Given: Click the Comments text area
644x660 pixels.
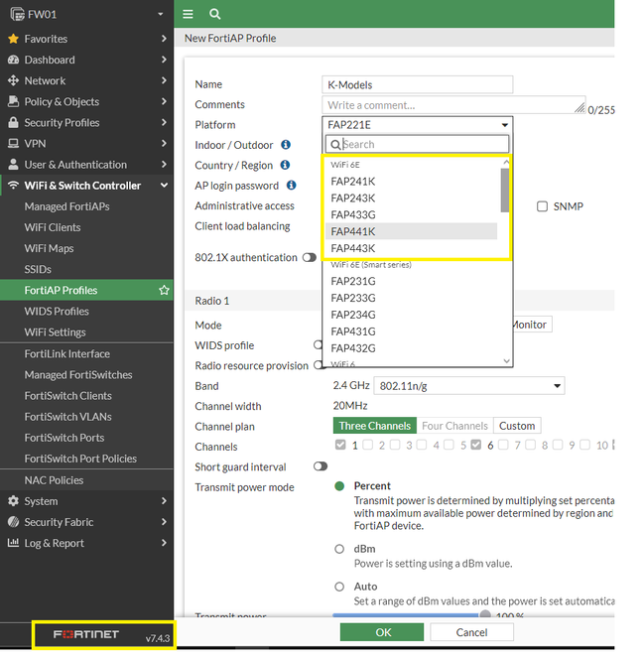Looking at the screenshot, I should tap(453, 105).
